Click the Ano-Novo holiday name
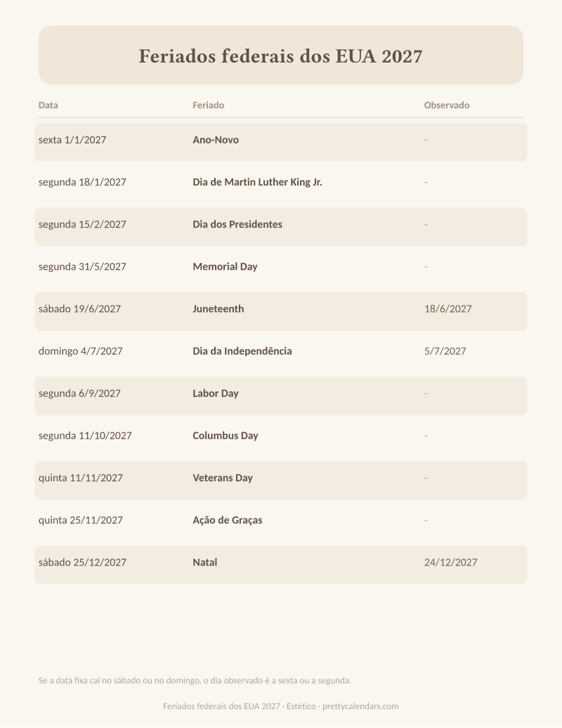The image size is (562, 728). point(216,140)
